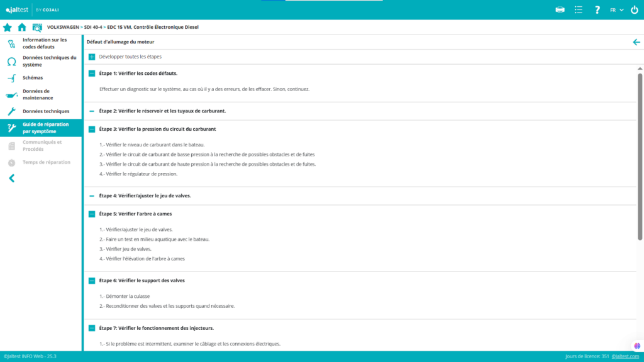Click the favorites star icon
Viewport: 644px width, 362px height.
click(8, 28)
